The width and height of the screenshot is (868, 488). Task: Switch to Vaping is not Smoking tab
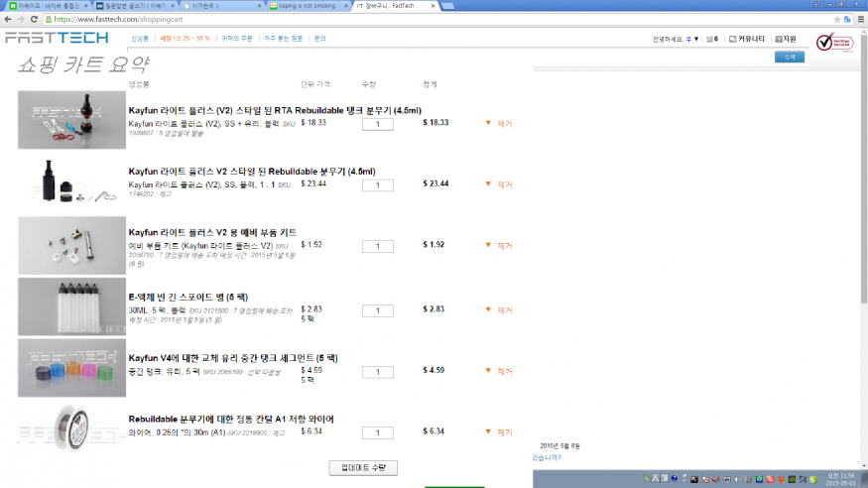309,6
